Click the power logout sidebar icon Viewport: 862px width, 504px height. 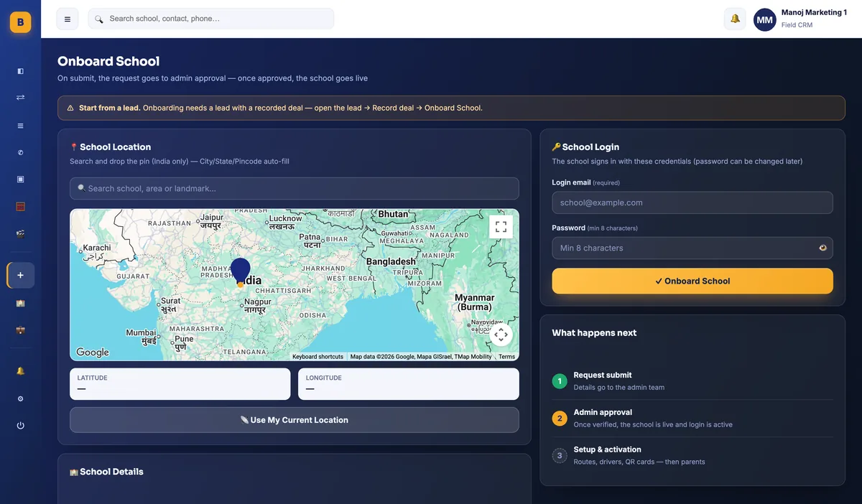(20, 425)
